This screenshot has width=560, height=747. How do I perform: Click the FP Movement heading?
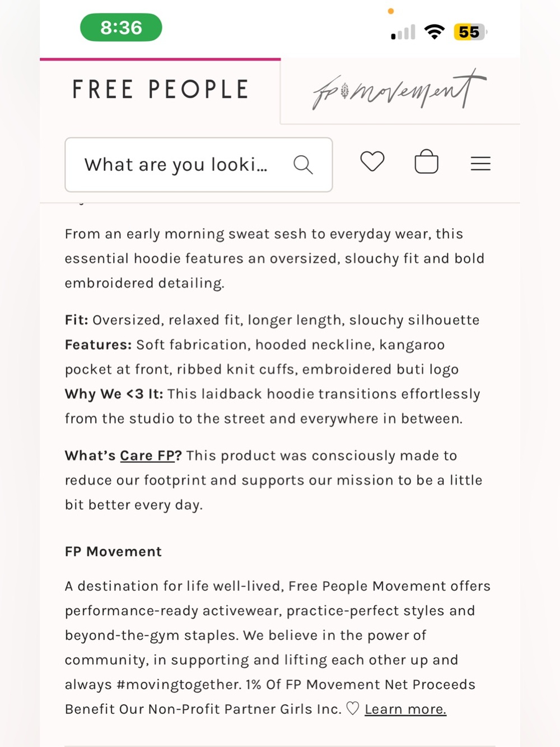tap(113, 551)
